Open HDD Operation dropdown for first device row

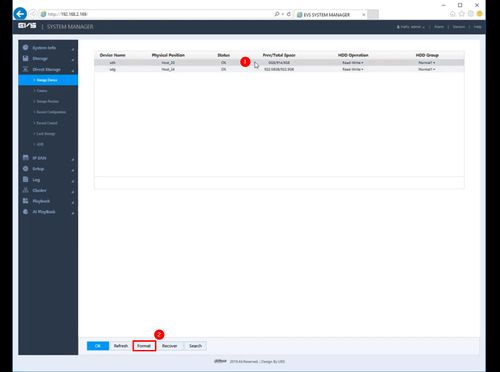point(353,63)
